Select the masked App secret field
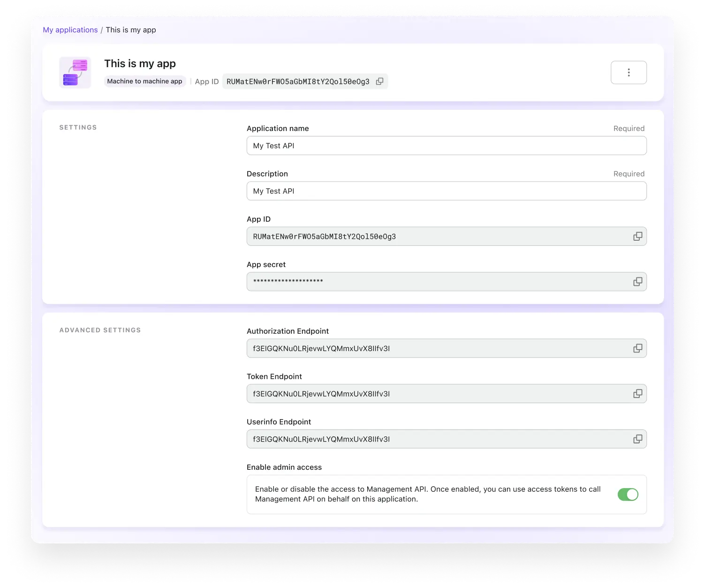The height and width of the screenshot is (588, 704). coord(436,282)
